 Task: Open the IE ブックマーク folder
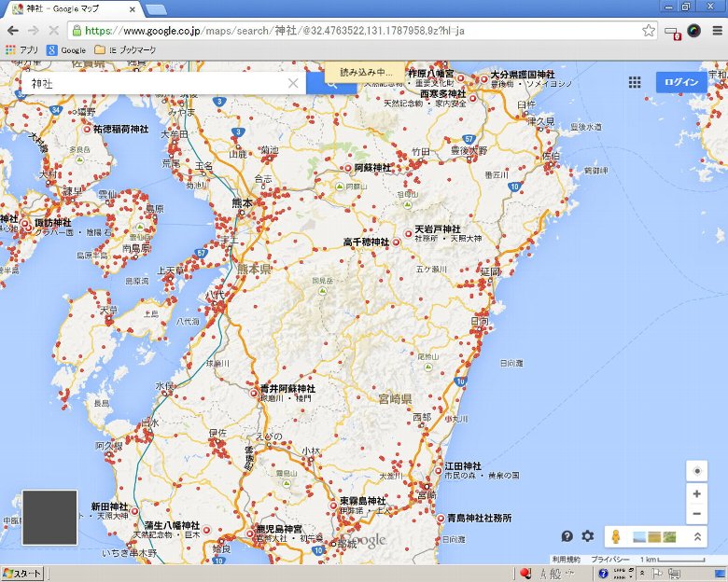[x=125, y=49]
